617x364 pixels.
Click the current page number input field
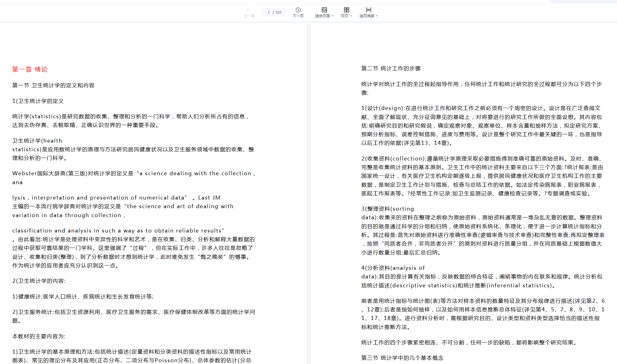click(269, 13)
